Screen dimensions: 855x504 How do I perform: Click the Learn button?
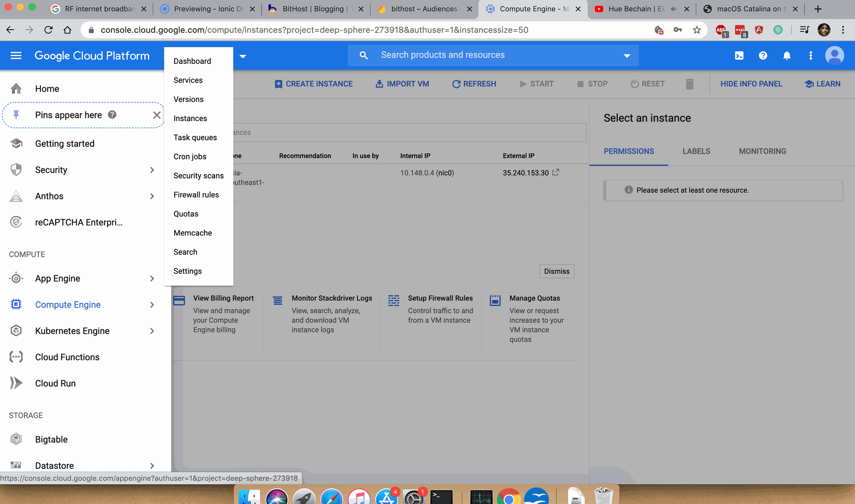pyautogui.click(x=822, y=84)
